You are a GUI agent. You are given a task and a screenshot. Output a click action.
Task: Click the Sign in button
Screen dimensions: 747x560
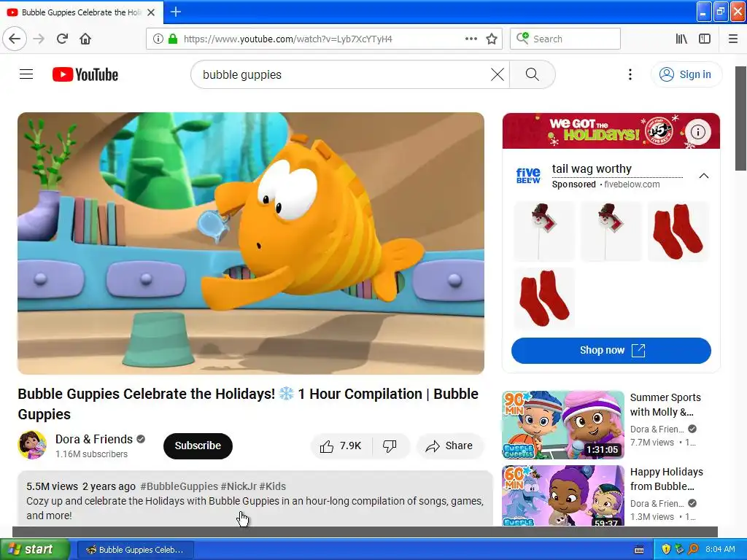point(686,74)
